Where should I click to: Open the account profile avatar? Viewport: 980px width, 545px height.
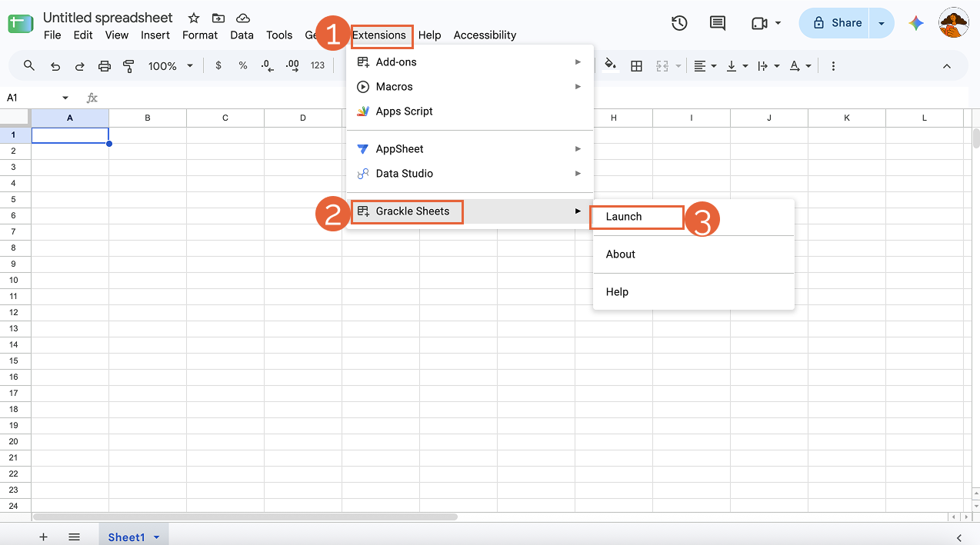(x=954, y=23)
